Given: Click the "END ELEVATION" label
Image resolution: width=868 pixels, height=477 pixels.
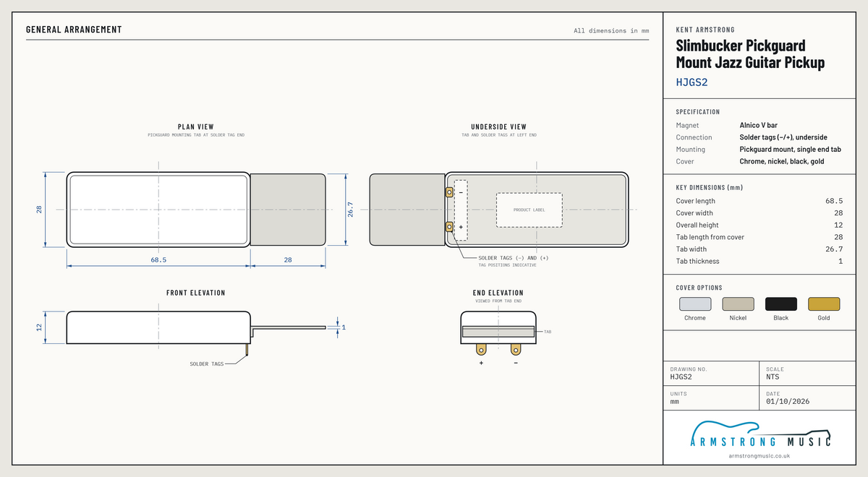Looking at the screenshot, I should pyautogui.click(x=498, y=293).
